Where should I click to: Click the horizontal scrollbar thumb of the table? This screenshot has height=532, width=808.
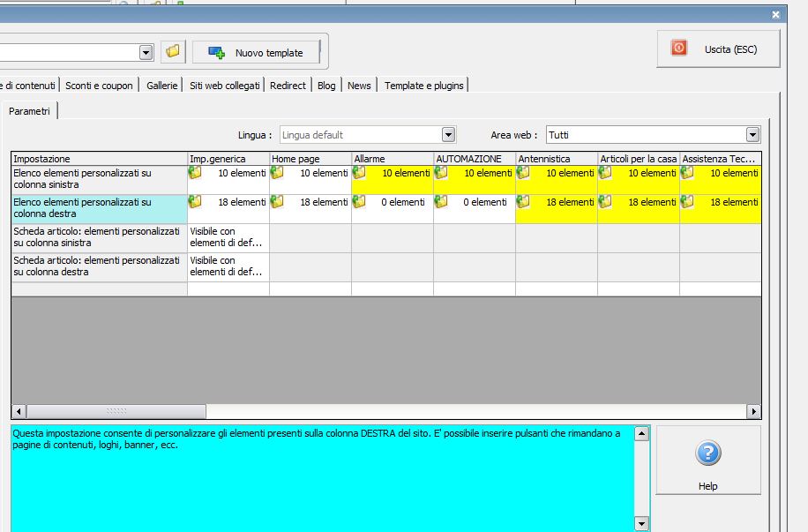click(x=116, y=411)
